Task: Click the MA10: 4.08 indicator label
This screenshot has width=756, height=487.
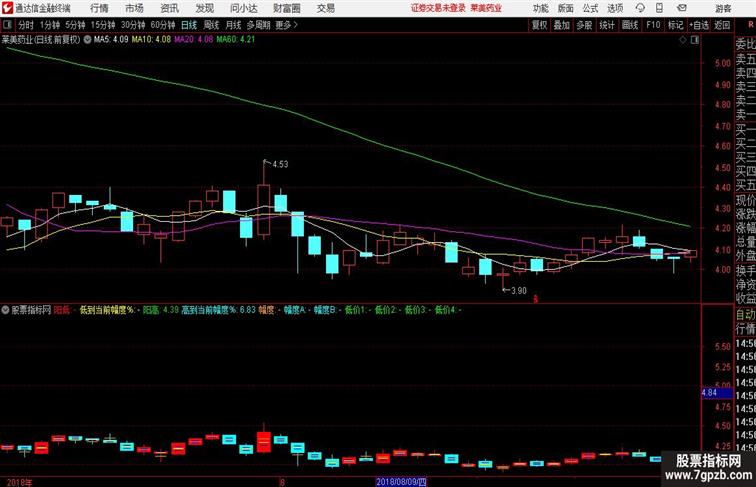Action: click(151, 40)
